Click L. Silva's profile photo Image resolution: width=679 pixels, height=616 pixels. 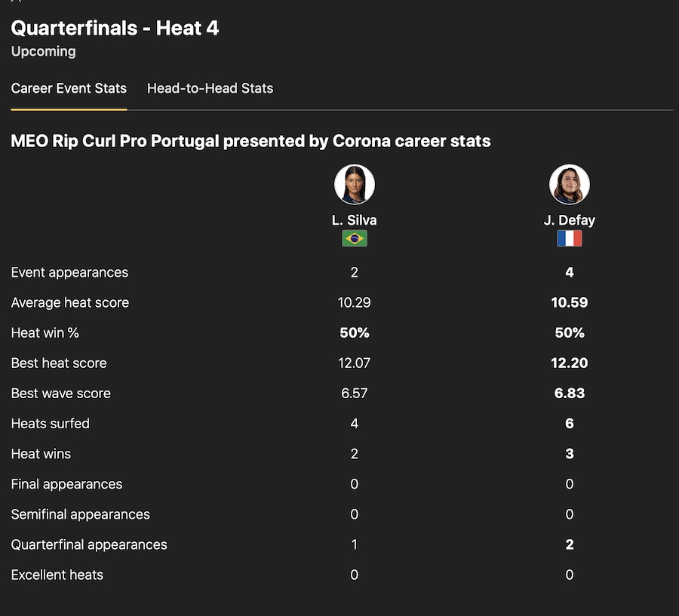[355, 185]
